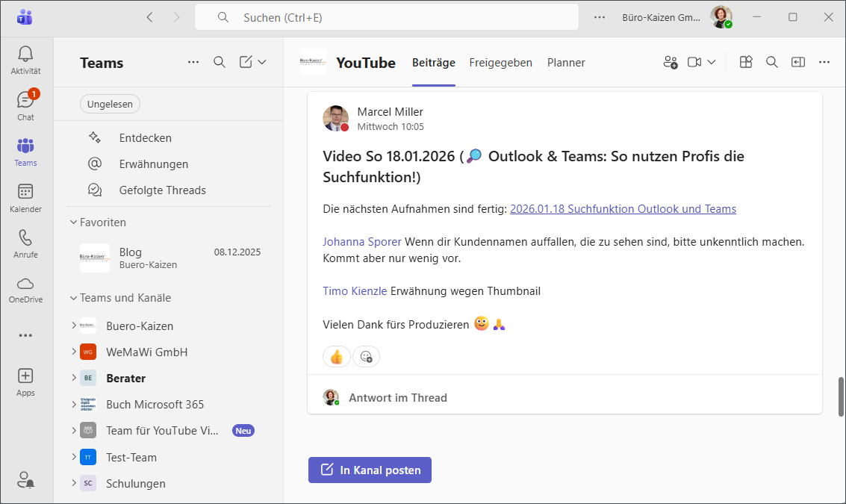Expand the WeMaWi GmbH team

(x=74, y=352)
